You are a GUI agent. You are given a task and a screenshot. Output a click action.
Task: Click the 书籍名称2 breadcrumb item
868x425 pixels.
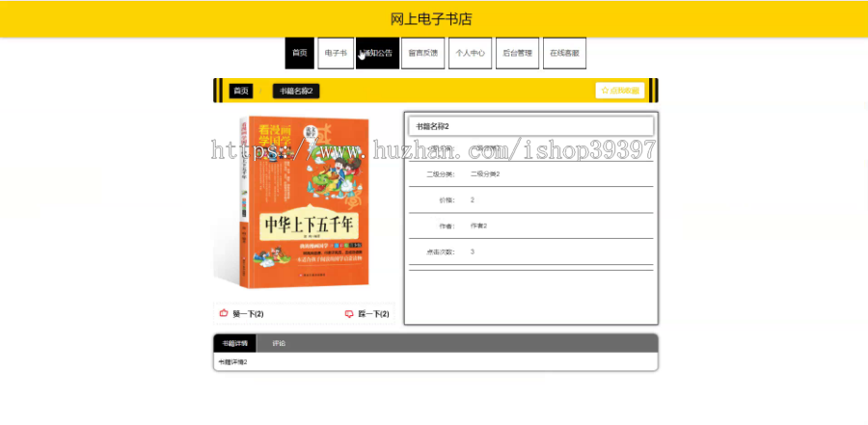point(296,91)
